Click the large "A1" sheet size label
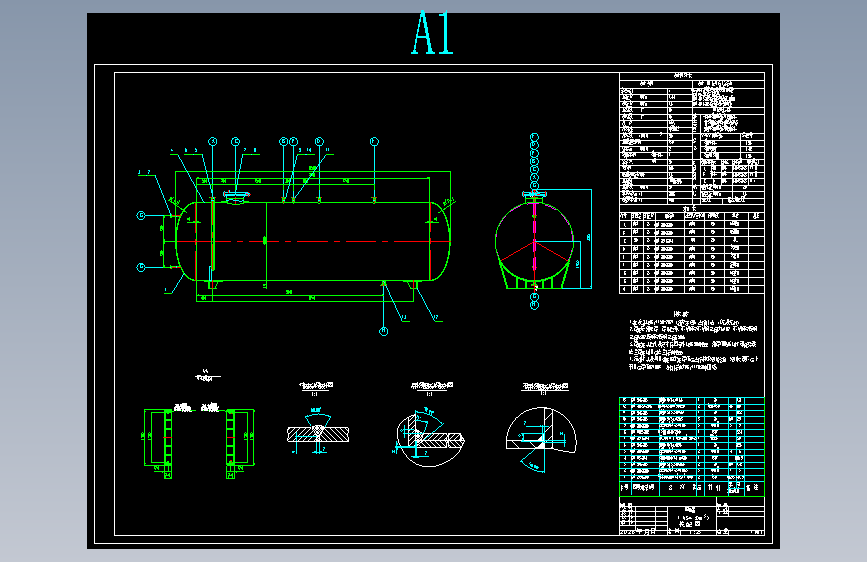This screenshot has height=562, width=867. click(x=432, y=33)
